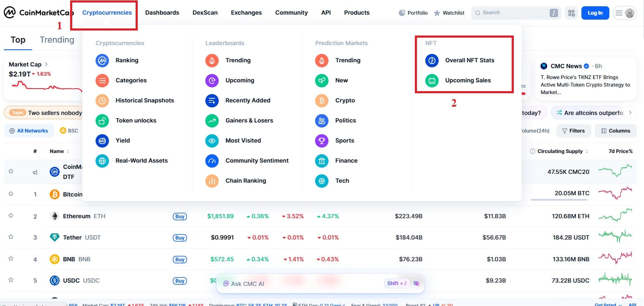This screenshot has height=306, width=644.
Task: Sort the table by Name column
Action: [x=59, y=151]
